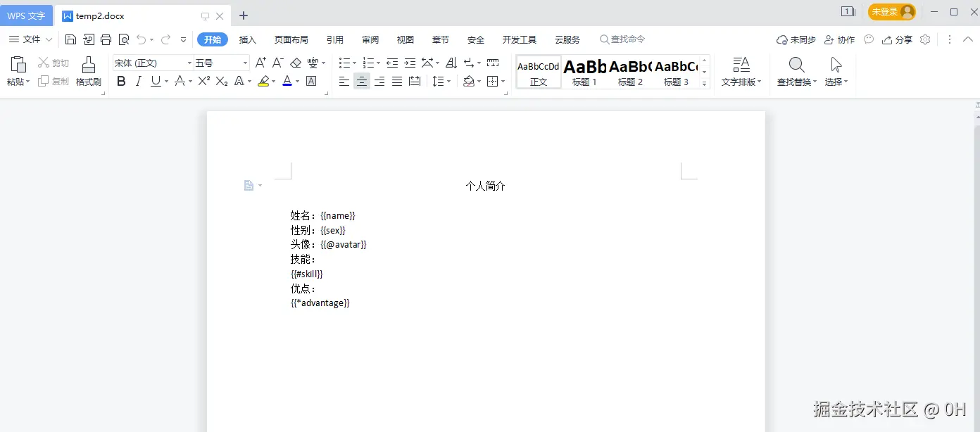
Task: Switch to the 审阅 tab
Action: pyautogui.click(x=370, y=39)
